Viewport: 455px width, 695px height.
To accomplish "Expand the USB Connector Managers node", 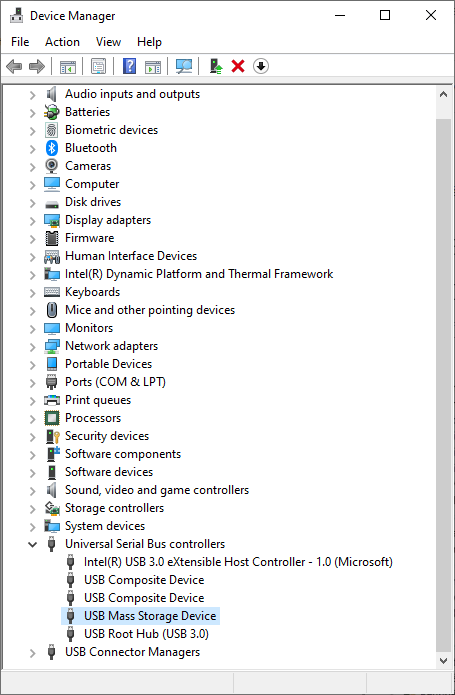I will pos(32,652).
